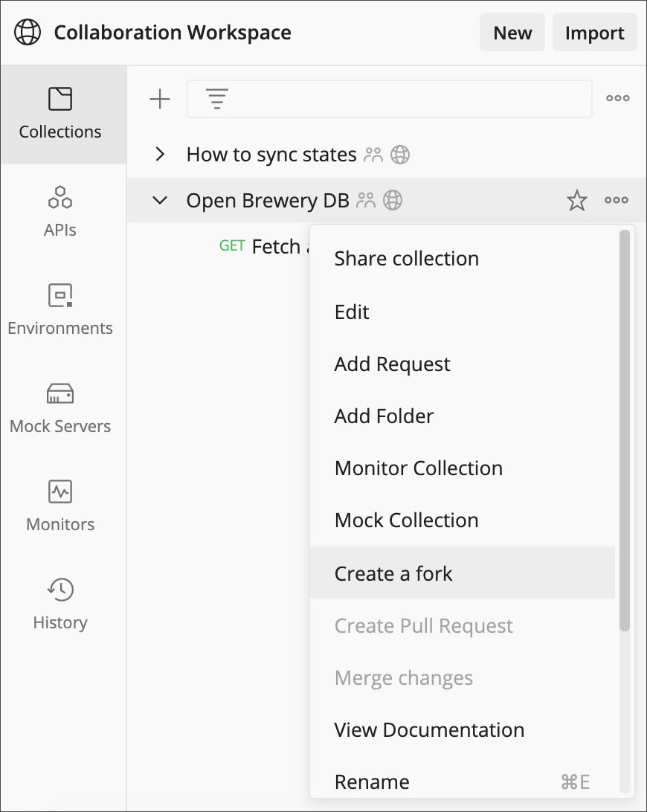Choose View Documentation from the context menu
Screen dimensions: 647x812
pyautogui.click(x=462, y=729)
